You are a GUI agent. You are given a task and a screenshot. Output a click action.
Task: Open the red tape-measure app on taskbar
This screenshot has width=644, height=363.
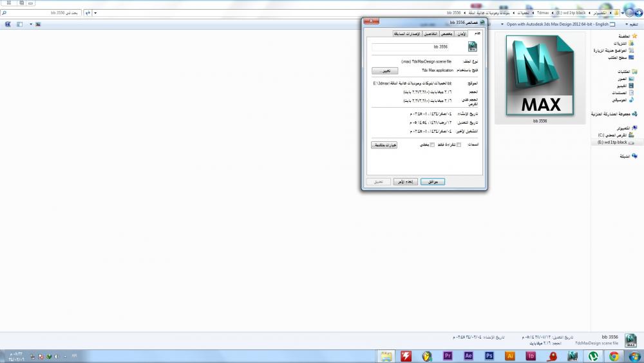(552, 356)
